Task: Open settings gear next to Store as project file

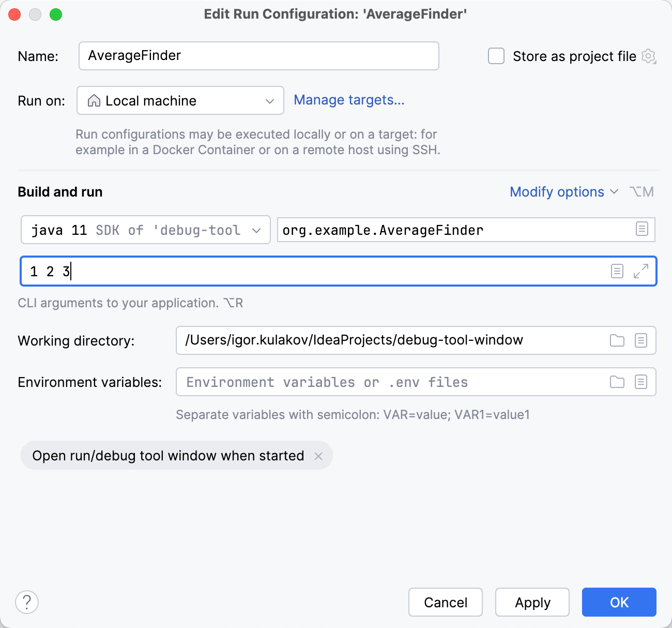Action: coord(648,56)
